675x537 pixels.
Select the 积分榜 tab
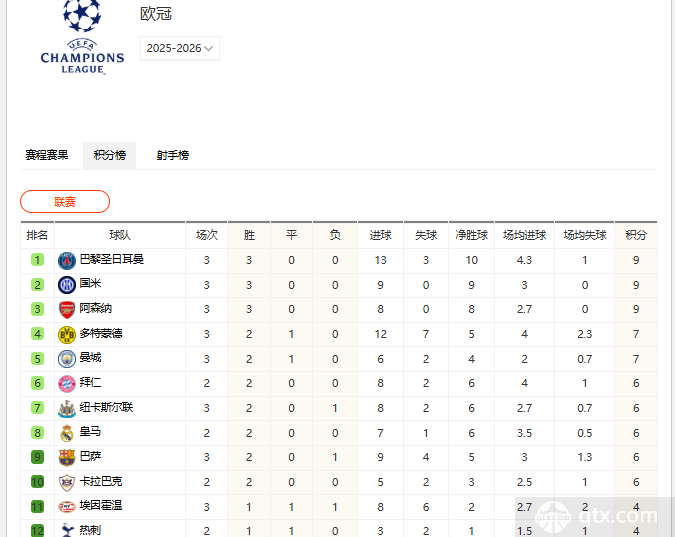click(109, 155)
